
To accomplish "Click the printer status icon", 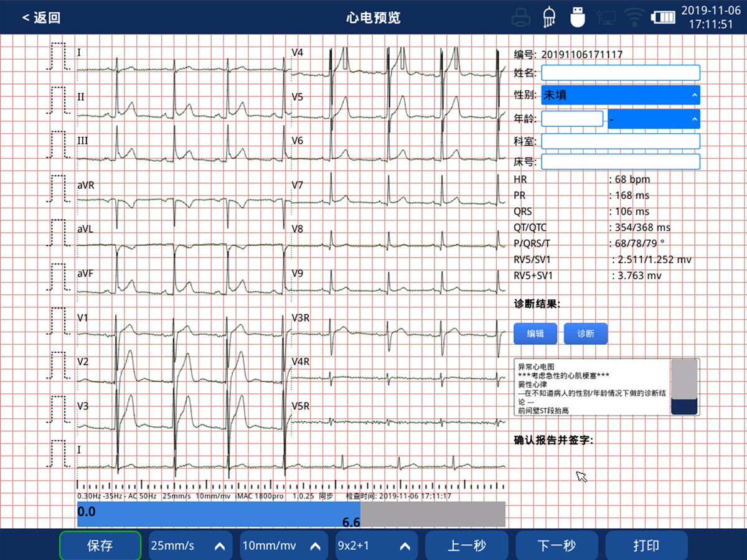I will (520, 17).
